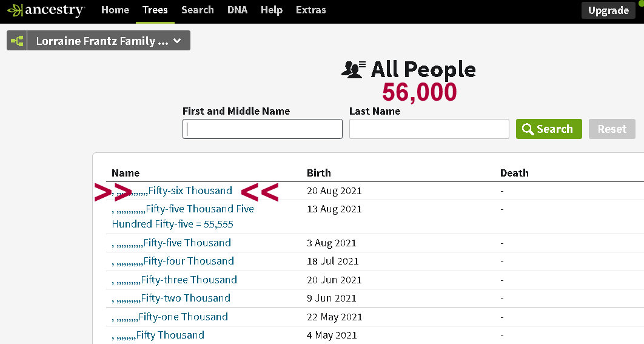
Task: Go to the Search menu item
Action: [198, 10]
